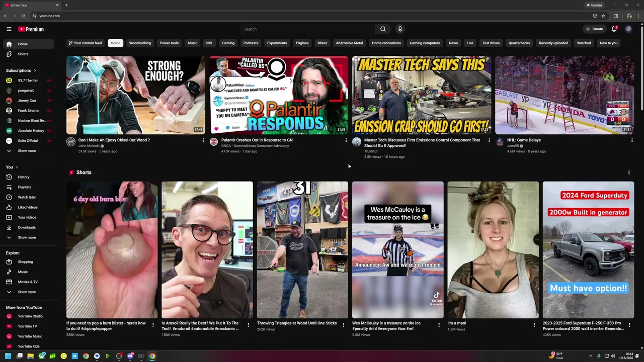Go to Home in sidebar
Screen dimensions: 644x362
point(28,44)
